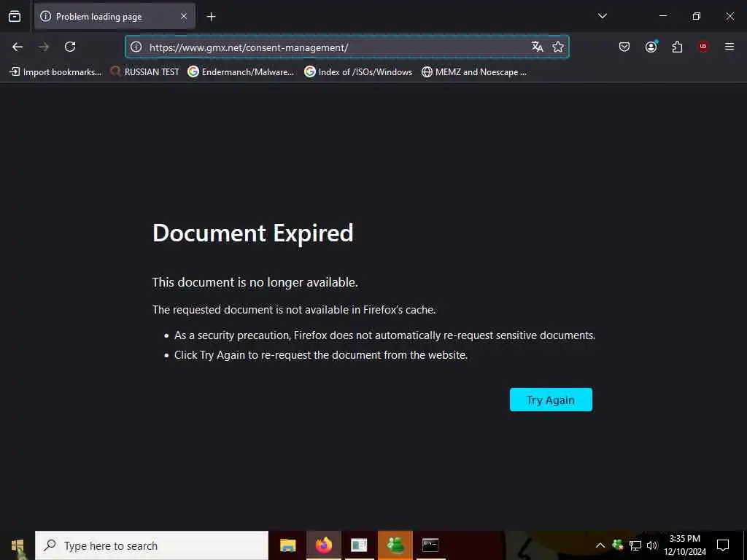This screenshot has height=560, width=747.
Task: Bookmark this page with star icon
Action: [x=558, y=47]
